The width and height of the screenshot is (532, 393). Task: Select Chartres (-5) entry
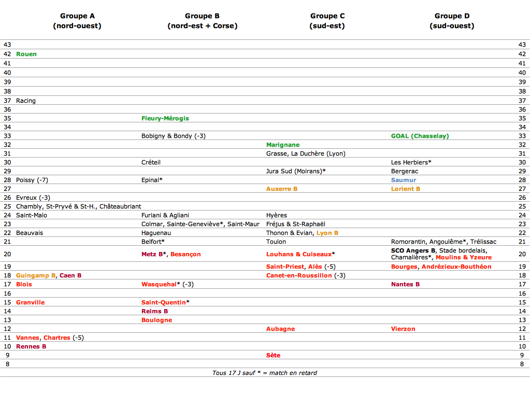coord(63,338)
